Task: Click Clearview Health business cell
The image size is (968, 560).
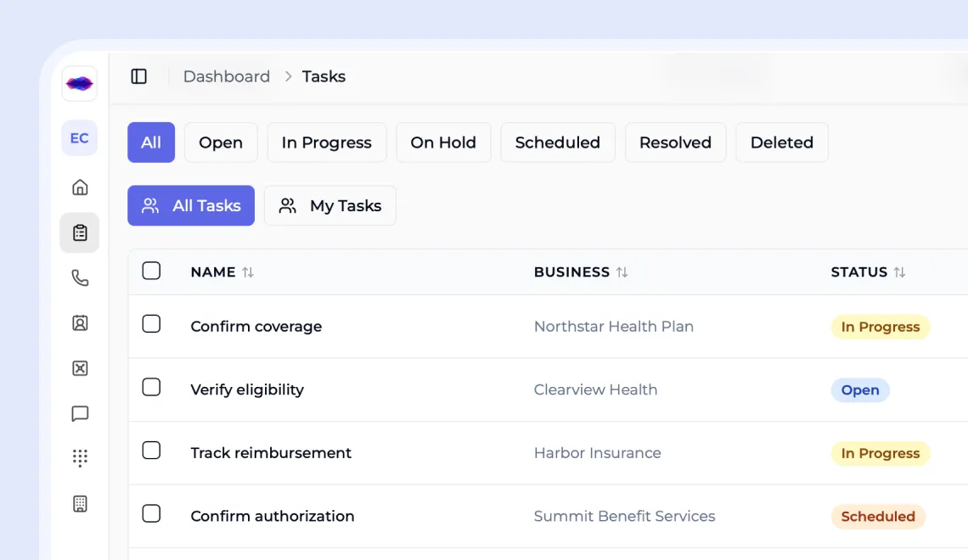Action: [x=596, y=389]
